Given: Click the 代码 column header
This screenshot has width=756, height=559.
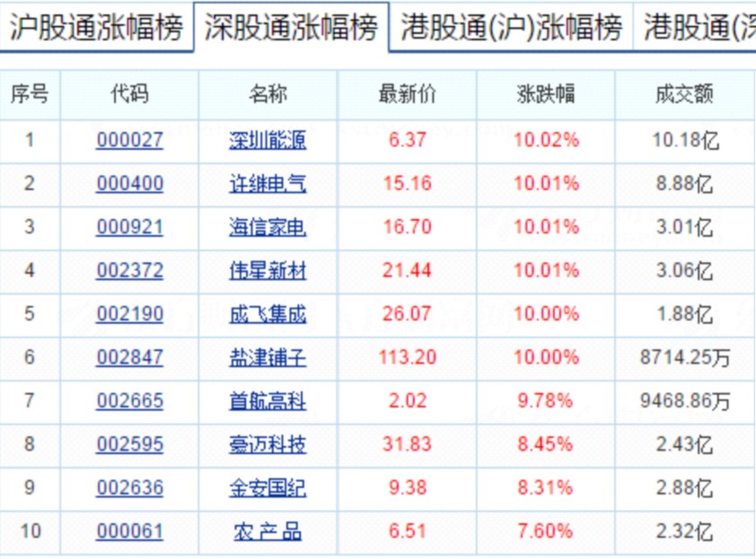Looking at the screenshot, I should click(x=129, y=94).
